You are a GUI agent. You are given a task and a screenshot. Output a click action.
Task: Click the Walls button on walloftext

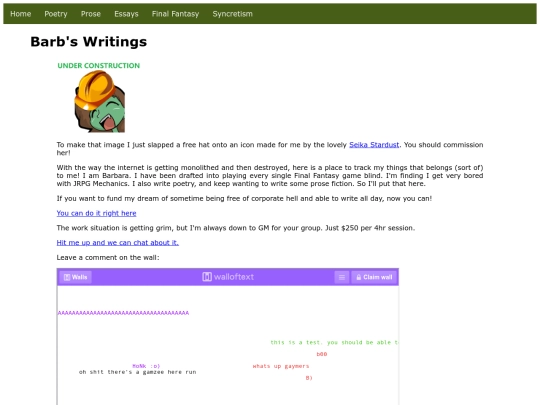(x=75, y=277)
